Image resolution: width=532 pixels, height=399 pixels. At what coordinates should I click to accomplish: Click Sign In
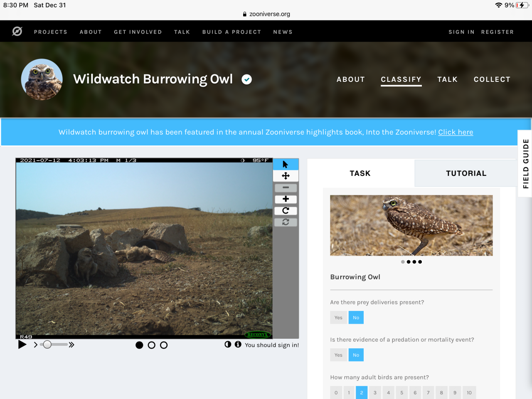[461, 32]
